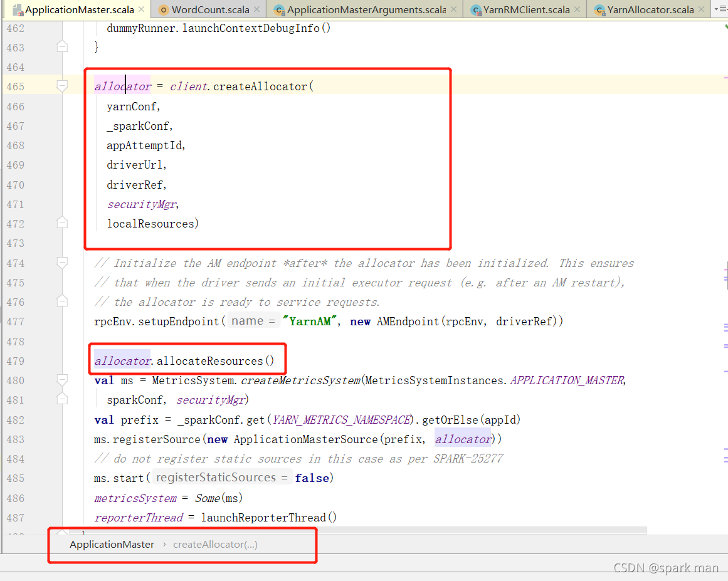Click line number 462 in the gutter

15,28
